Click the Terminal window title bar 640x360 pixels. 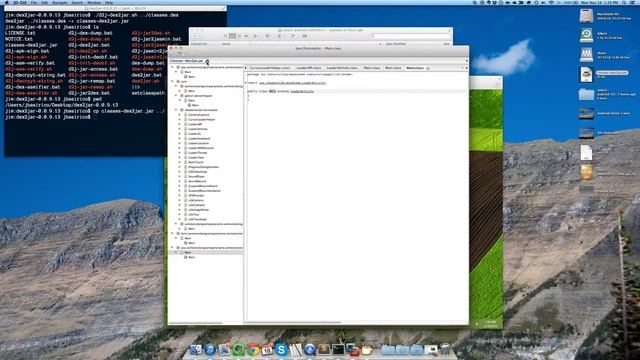click(x=115, y=8)
